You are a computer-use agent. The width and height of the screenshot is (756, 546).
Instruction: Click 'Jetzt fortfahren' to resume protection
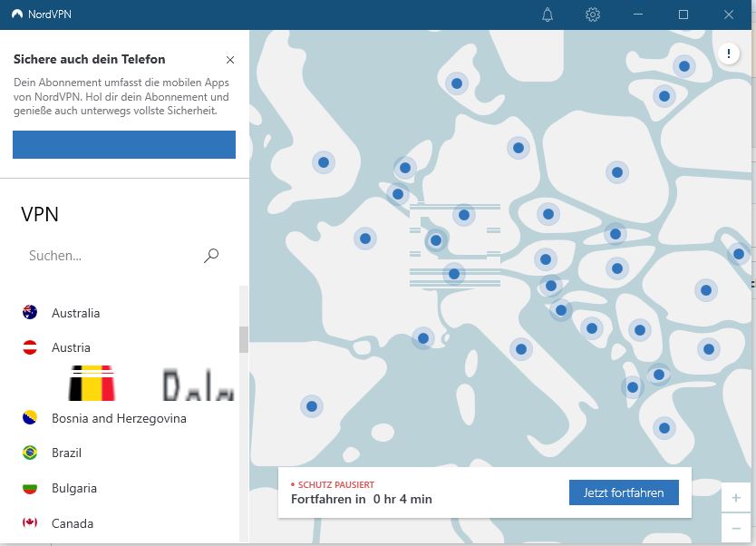[624, 492]
